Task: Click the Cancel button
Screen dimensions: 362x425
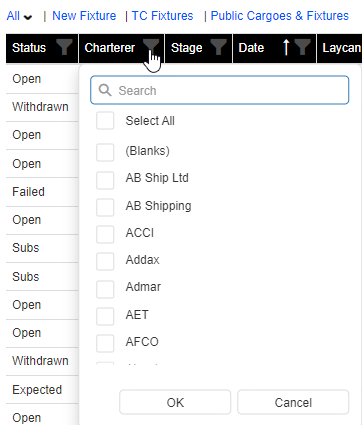Action: (293, 402)
